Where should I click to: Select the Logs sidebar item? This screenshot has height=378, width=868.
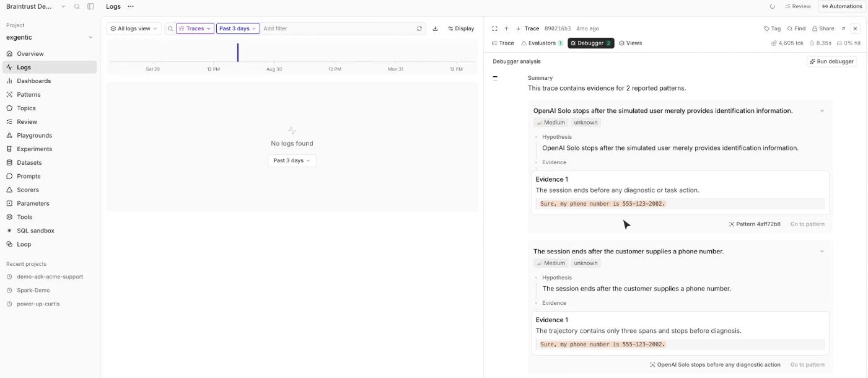click(50, 68)
